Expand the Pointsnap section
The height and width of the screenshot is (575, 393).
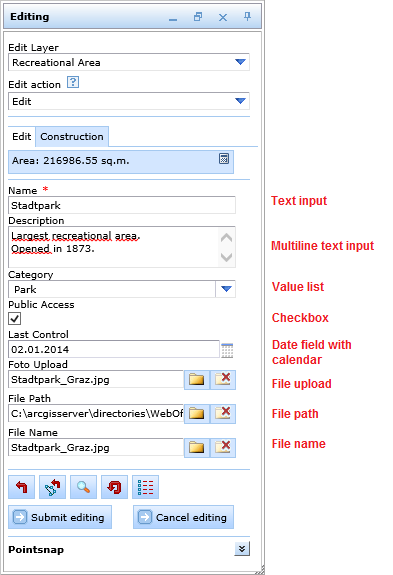tap(242, 549)
